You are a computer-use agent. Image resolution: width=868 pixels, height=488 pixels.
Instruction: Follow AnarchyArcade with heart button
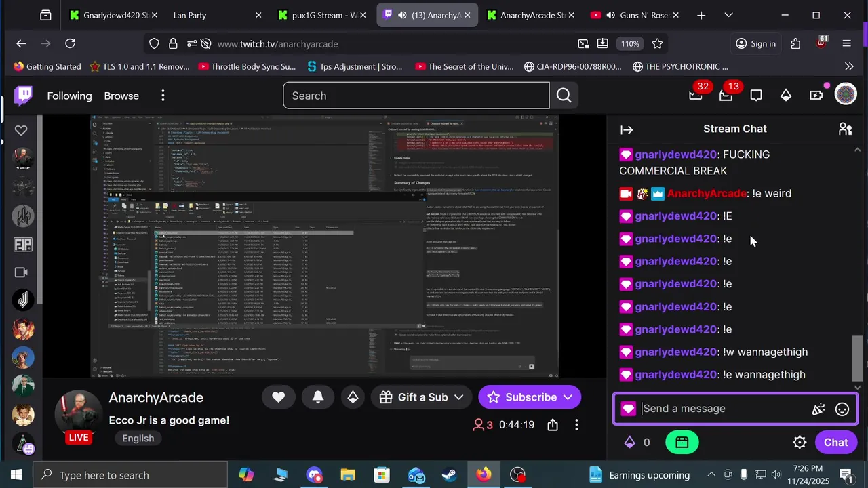tap(279, 397)
